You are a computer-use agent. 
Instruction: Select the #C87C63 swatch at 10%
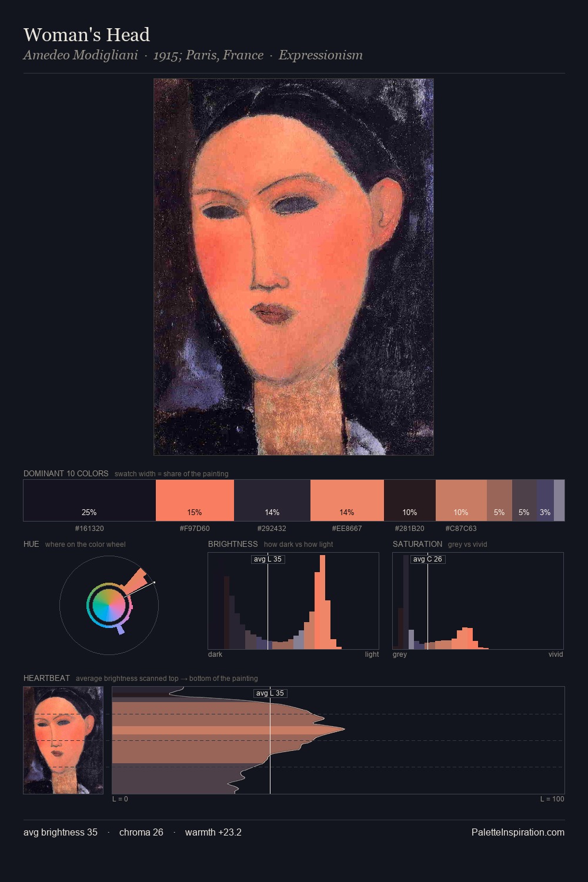tap(461, 500)
